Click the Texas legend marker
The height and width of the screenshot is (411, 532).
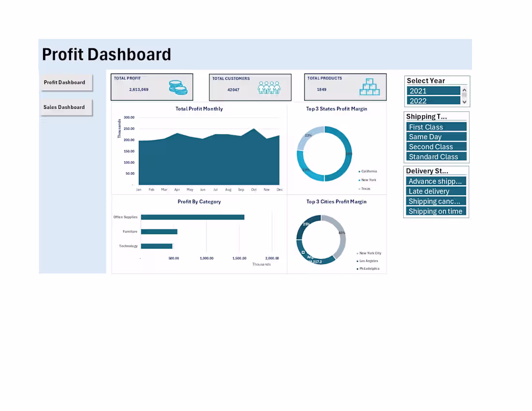[x=359, y=189]
